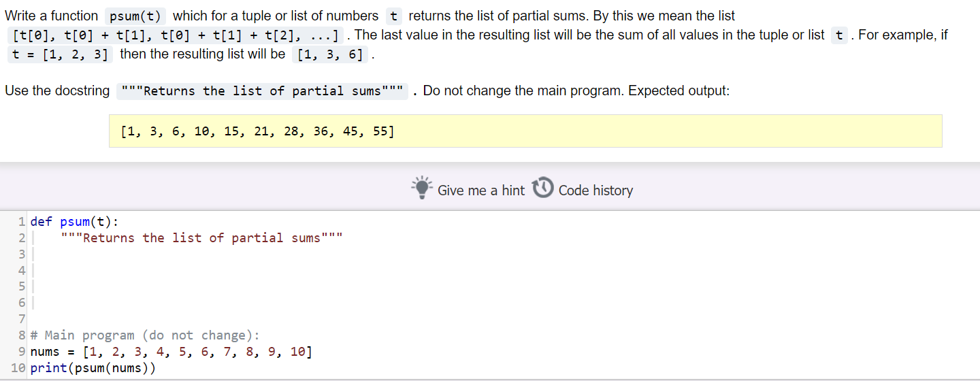Click the docstring on editor line 2

click(x=201, y=237)
